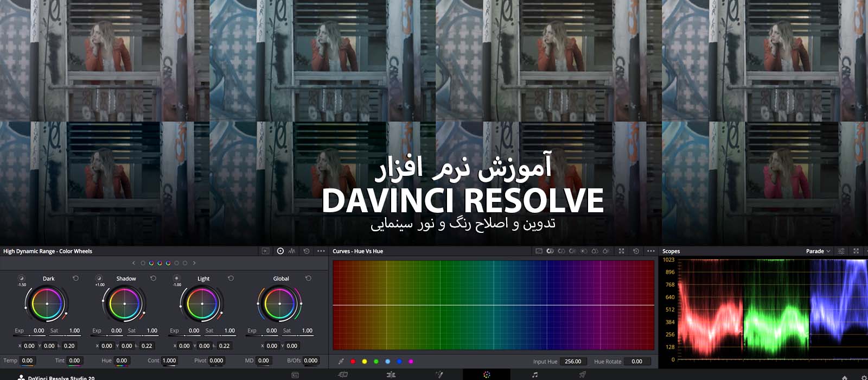Click center of Dark color wheel
Screen dimensions: 868x380
pos(47,303)
